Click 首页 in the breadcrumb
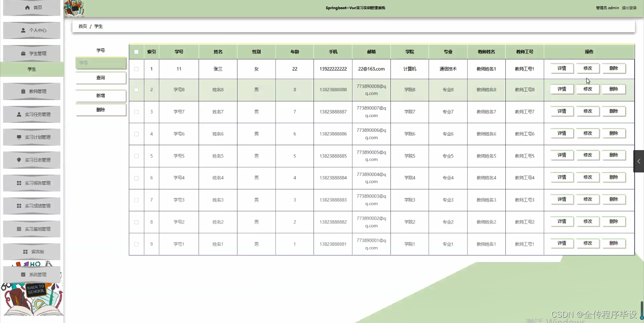Viewport: 644px width, 323px height. tap(83, 26)
